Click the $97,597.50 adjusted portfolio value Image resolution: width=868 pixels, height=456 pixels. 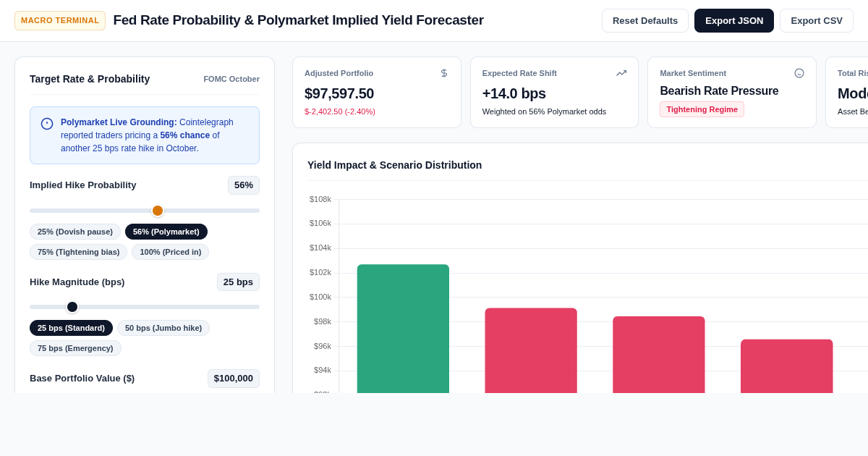click(339, 93)
